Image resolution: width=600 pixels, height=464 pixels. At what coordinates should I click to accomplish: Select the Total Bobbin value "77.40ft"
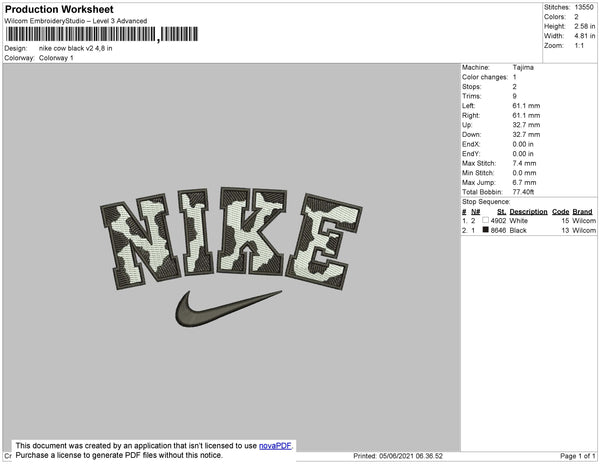[523, 192]
